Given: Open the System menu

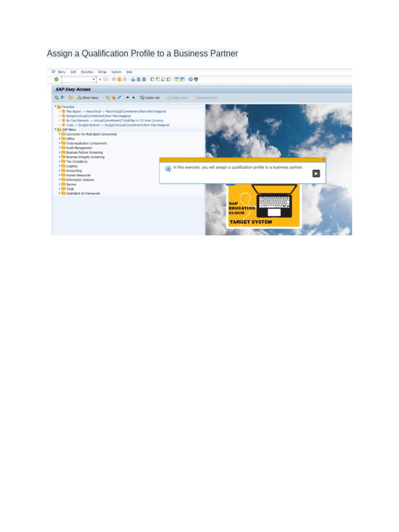Looking at the screenshot, I should pos(116,72).
